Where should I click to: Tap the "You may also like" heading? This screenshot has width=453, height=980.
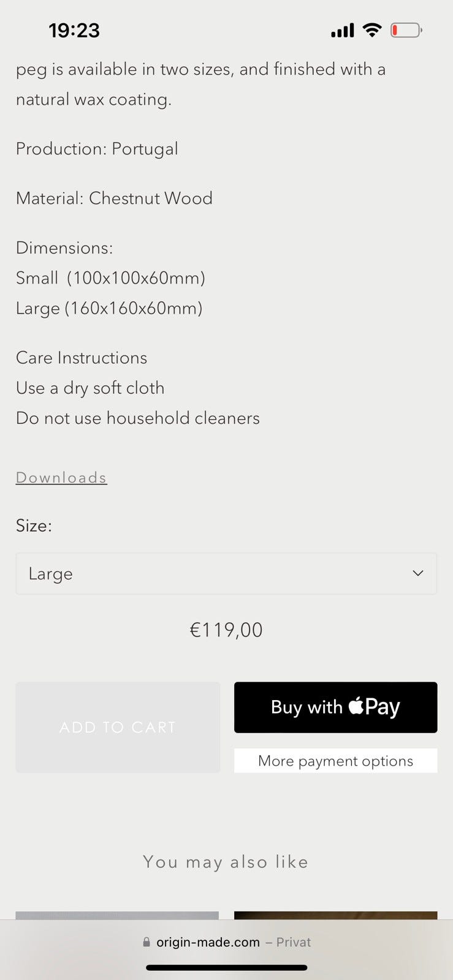(x=226, y=862)
